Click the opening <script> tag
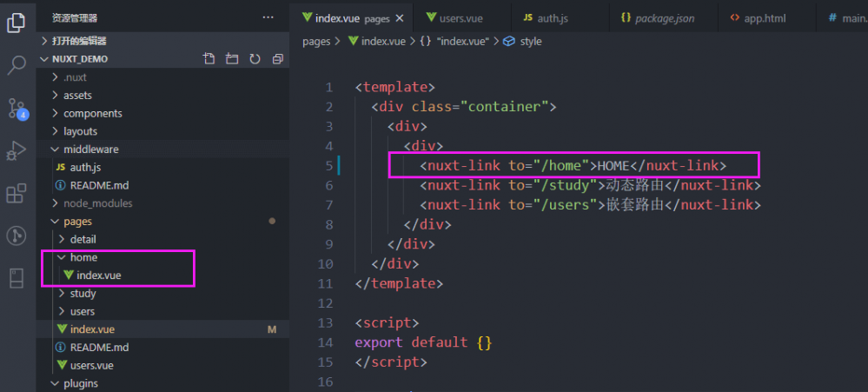 [387, 322]
